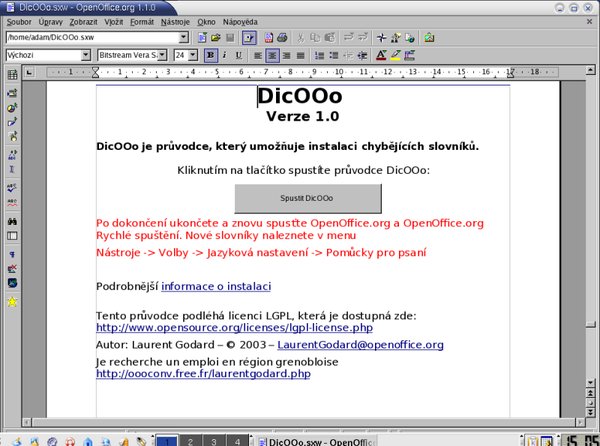
Task: Open the Gallery icon
Action: [429, 37]
